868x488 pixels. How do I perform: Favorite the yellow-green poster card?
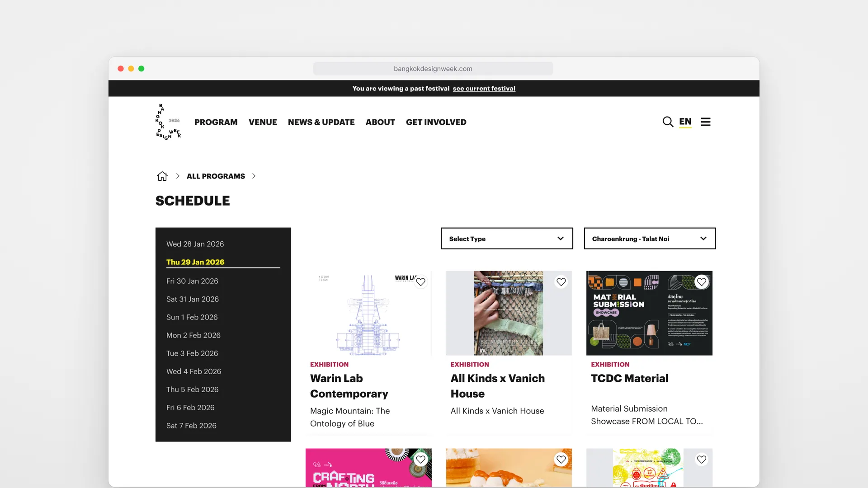pos(702,460)
